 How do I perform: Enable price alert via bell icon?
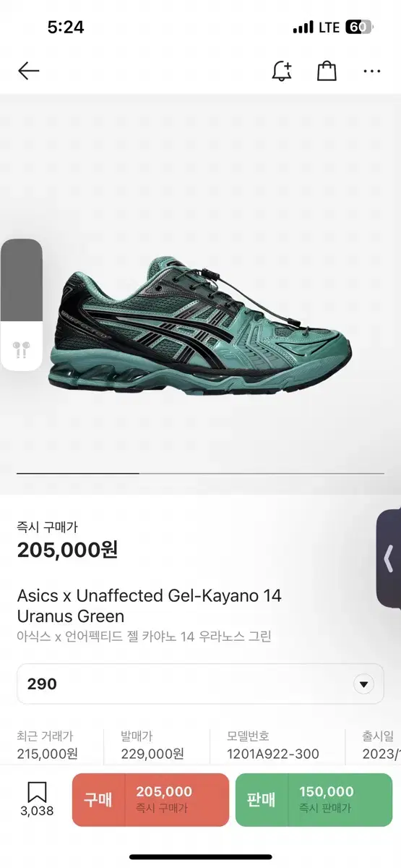pos(281,71)
